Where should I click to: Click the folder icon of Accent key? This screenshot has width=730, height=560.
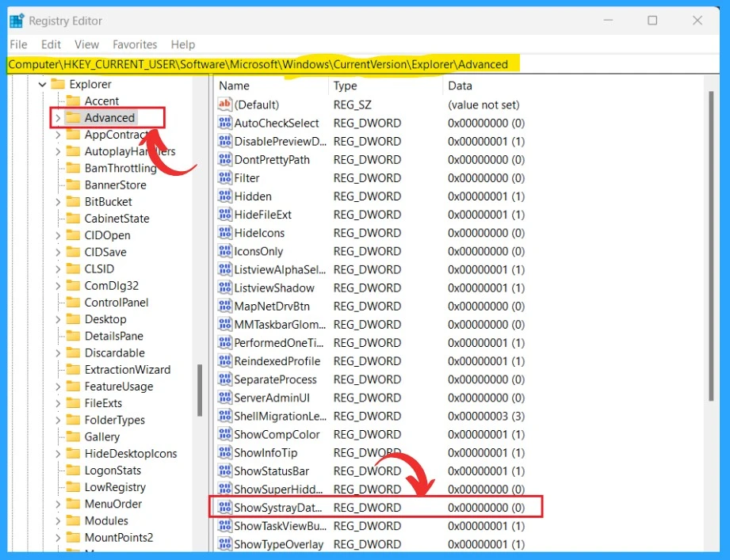pos(73,101)
